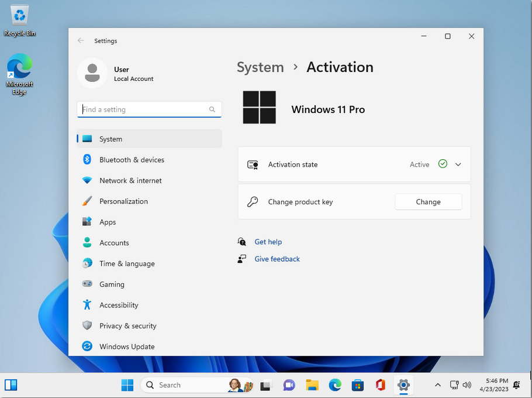Click the magnifier icon in Find a setting
532x398 pixels.
click(x=212, y=109)
